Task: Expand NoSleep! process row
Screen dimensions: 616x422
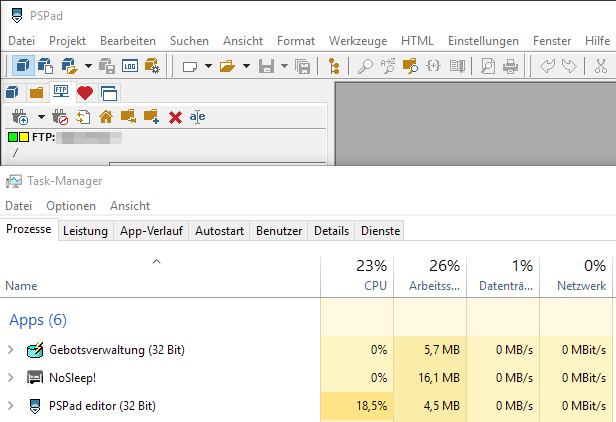Action: [x=11, y=378]
